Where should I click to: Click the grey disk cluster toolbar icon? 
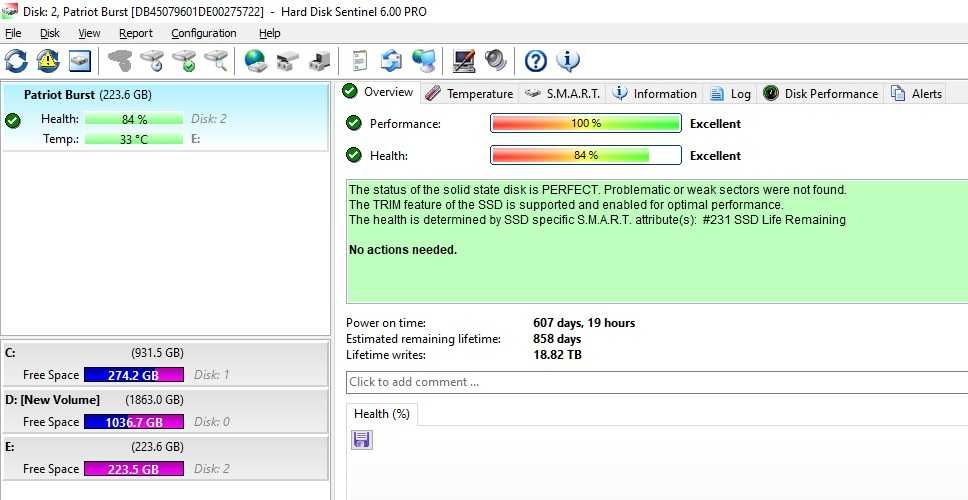coord(120,60)
